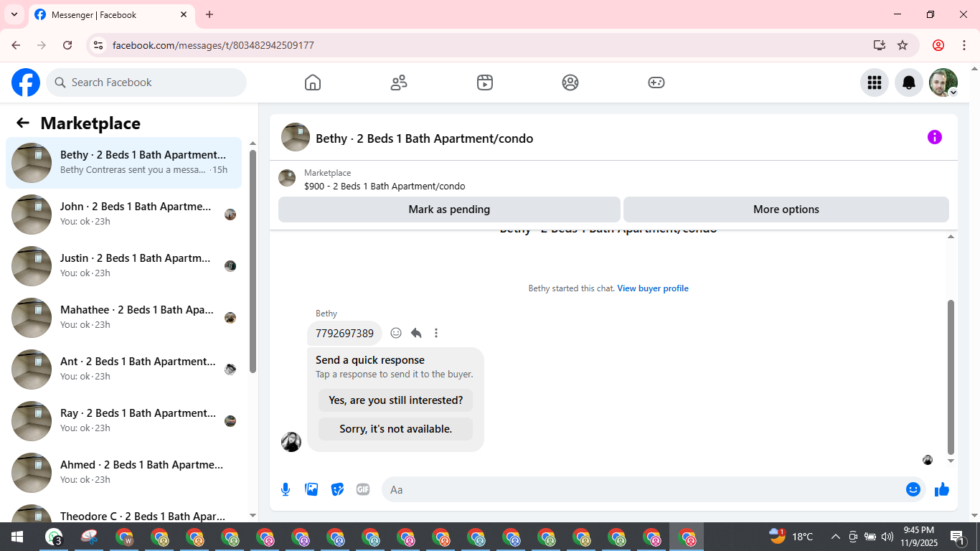Open the View buyer profile link
980x551 pixels.
(653, 288)
